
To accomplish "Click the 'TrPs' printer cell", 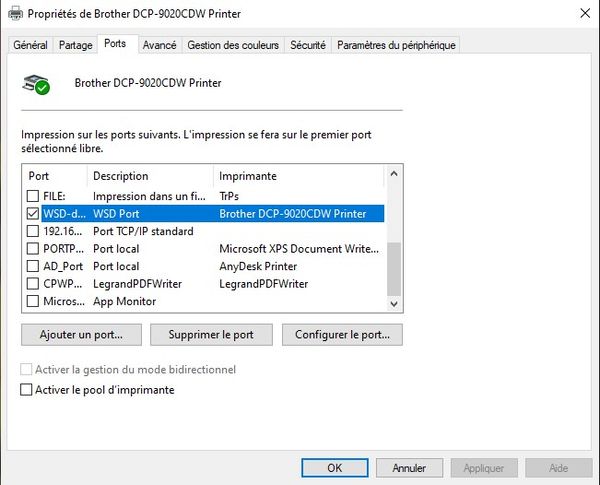I will (x=229, y=196).
